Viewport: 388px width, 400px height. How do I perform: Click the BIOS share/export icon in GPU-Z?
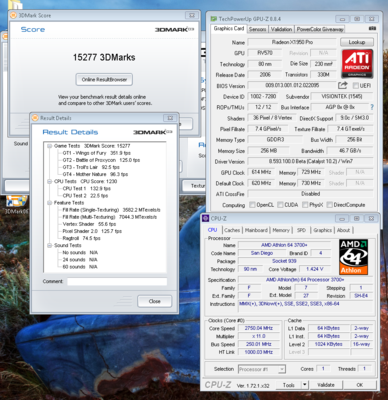point(342,85)
